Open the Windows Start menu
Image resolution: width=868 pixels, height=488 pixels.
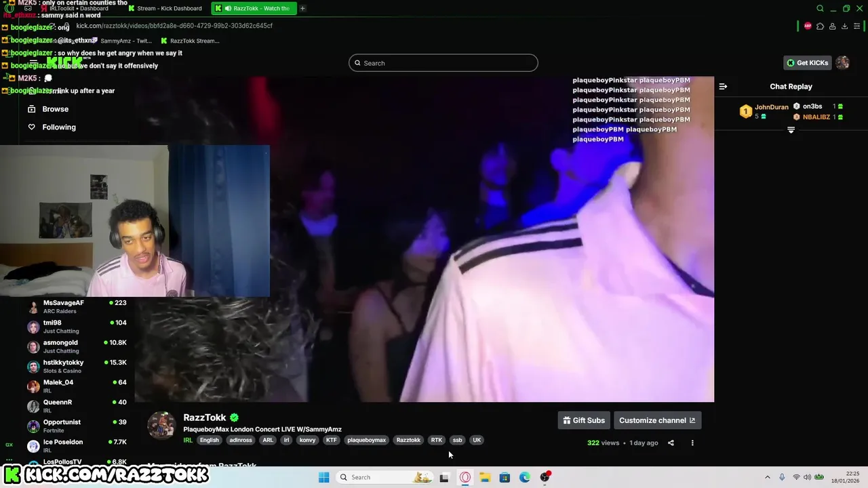[x=323, y=477]
